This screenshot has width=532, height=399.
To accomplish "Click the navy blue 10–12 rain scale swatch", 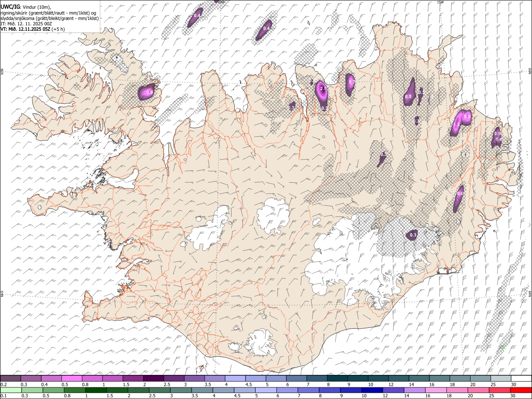I will [372, 390].
